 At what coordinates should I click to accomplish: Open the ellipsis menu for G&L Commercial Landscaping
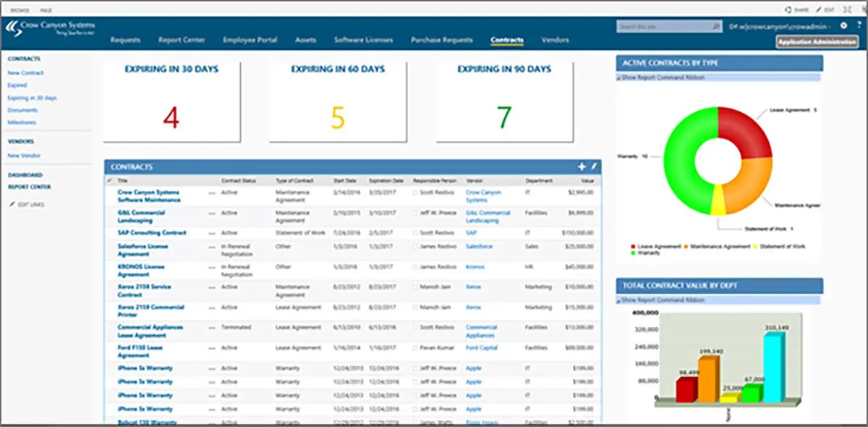pos(212,213)
